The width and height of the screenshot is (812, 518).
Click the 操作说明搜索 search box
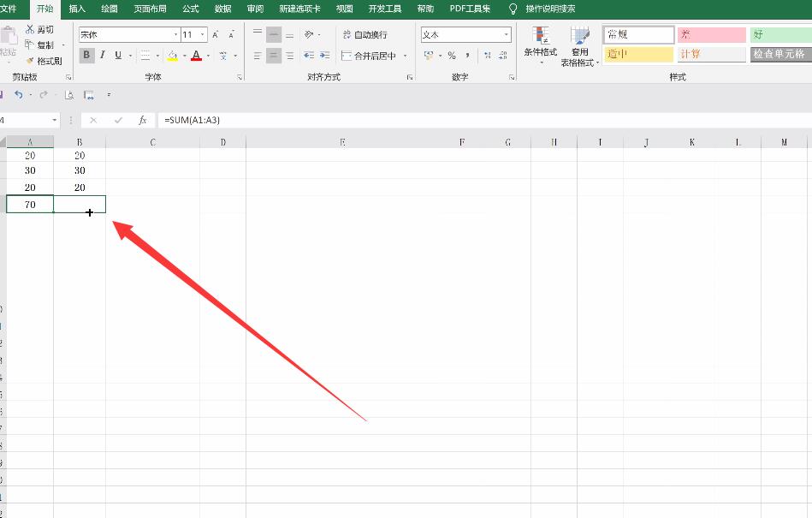(x=550, y=9)
